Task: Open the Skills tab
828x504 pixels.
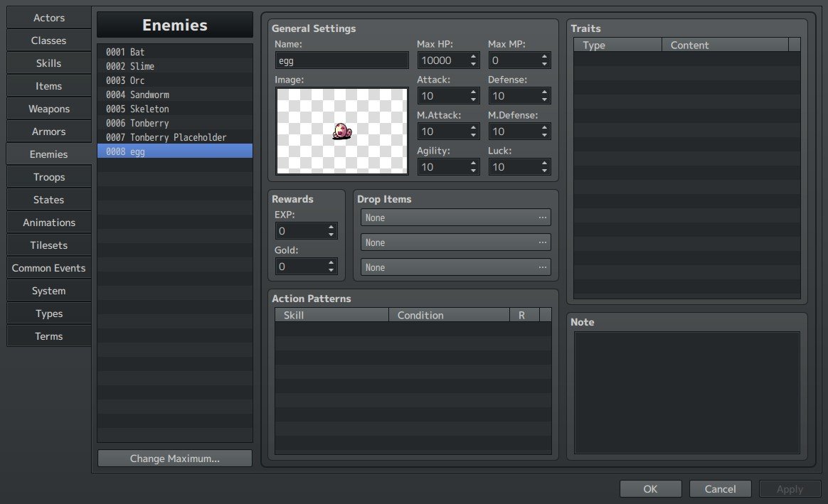Action: click(48, 63)
